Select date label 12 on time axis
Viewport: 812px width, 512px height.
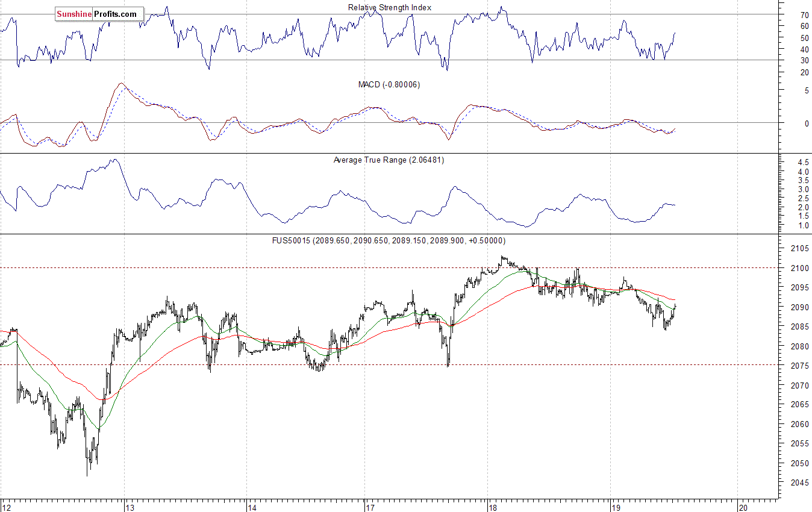tap(8, 507)
